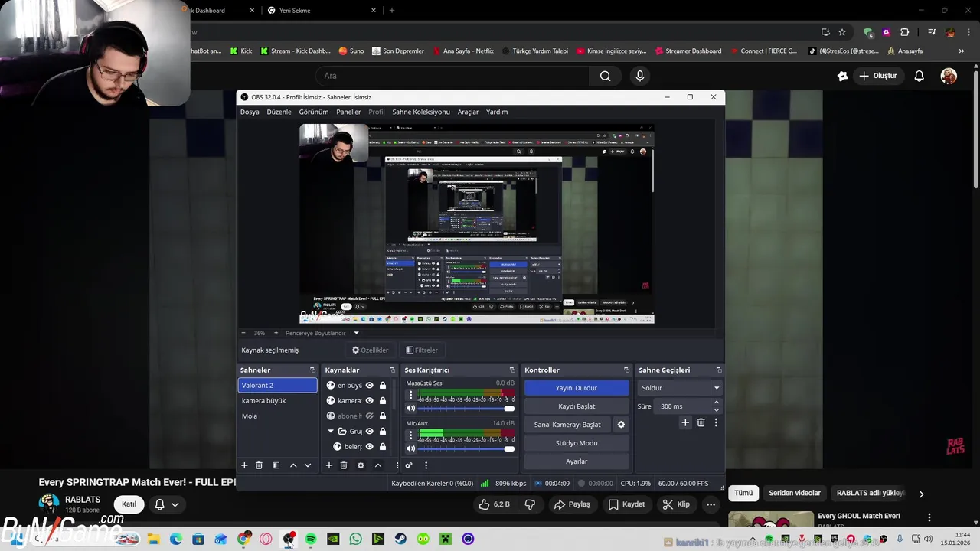This screenshot has width=980, height=551.
Task: Open the Düzenle menu in OBS
Action: 279,112
